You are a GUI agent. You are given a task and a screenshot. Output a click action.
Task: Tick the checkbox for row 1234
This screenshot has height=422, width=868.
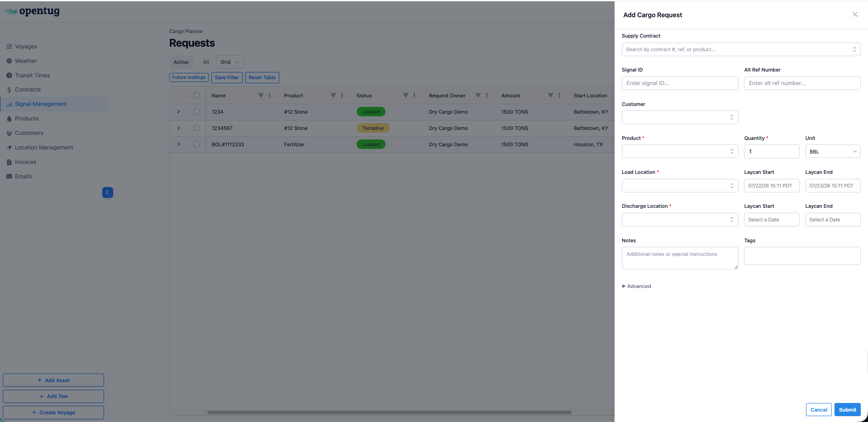(x=196, y=112)
